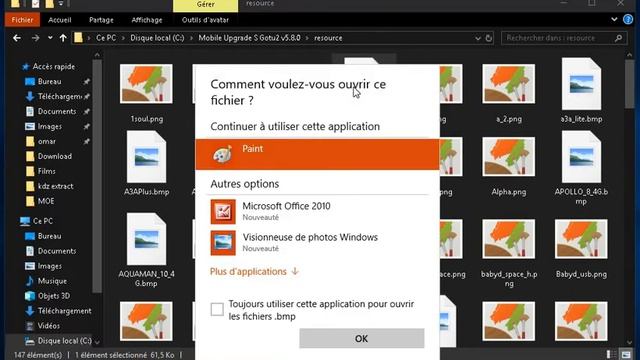Switch to the Partage ribbon tab

(x=101, y=20)
